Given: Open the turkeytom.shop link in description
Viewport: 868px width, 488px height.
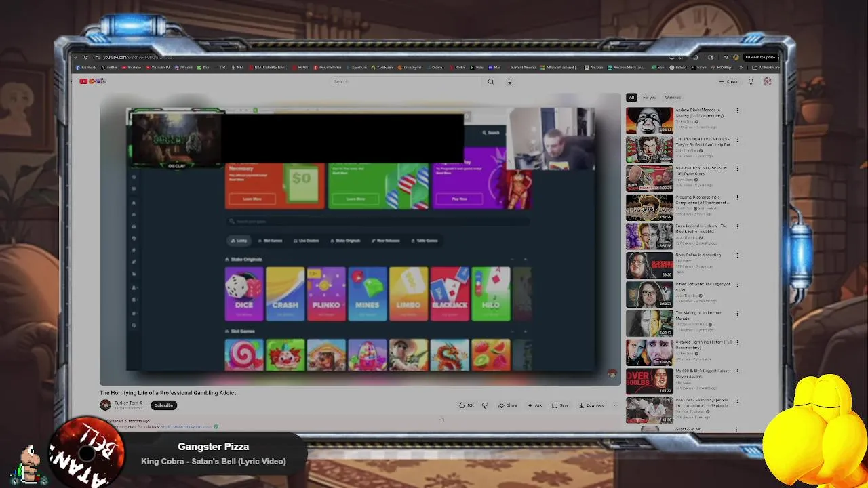Looking at the screenshot, I should click(x=186, y=427).
